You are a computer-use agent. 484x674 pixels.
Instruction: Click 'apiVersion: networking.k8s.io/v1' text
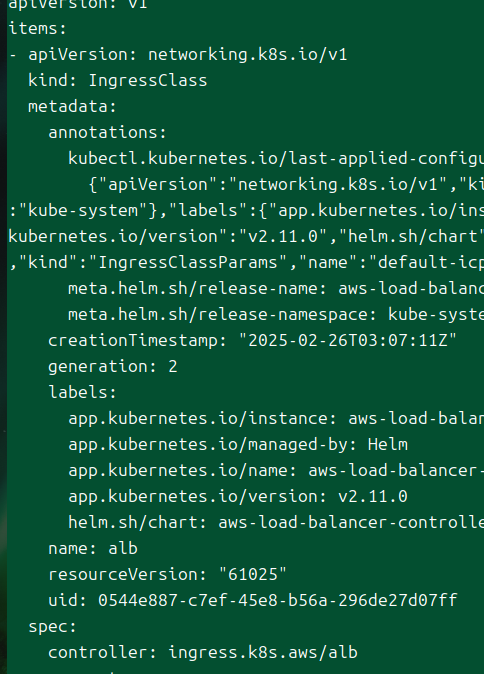point(187,55)
